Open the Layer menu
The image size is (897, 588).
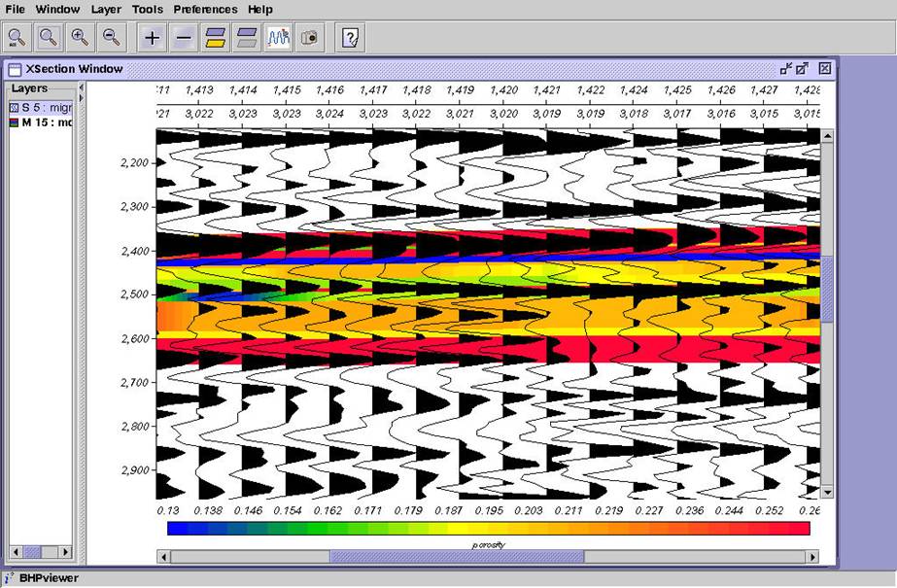(106, 9)
